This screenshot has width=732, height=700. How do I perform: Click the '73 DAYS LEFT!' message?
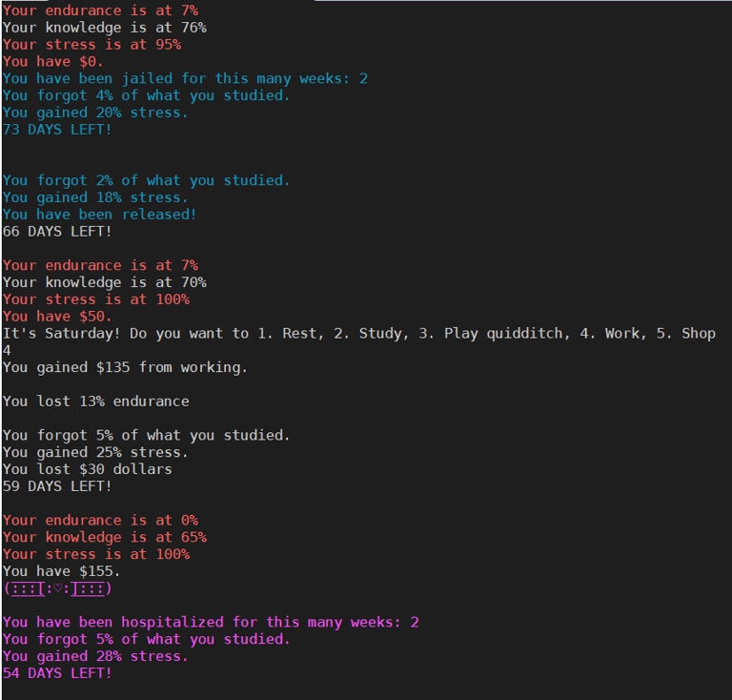tap(57, 130)
